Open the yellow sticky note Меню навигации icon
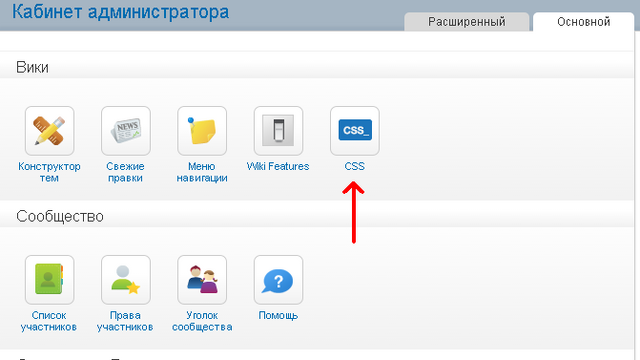This screenshot has height=360, width=640. (x=202, y=131)
